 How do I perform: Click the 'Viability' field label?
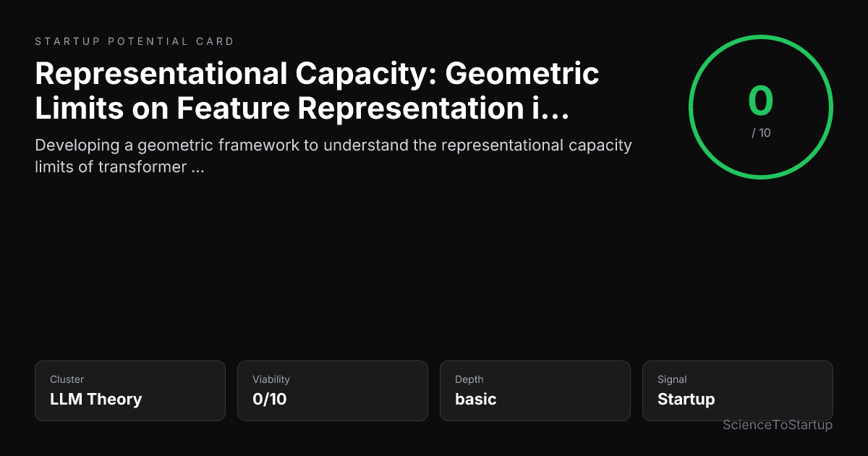pos(271,379)
